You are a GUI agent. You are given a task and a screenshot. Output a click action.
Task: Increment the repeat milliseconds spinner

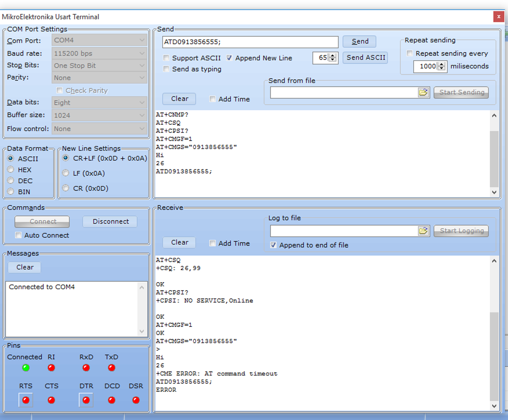click(442, 64)
